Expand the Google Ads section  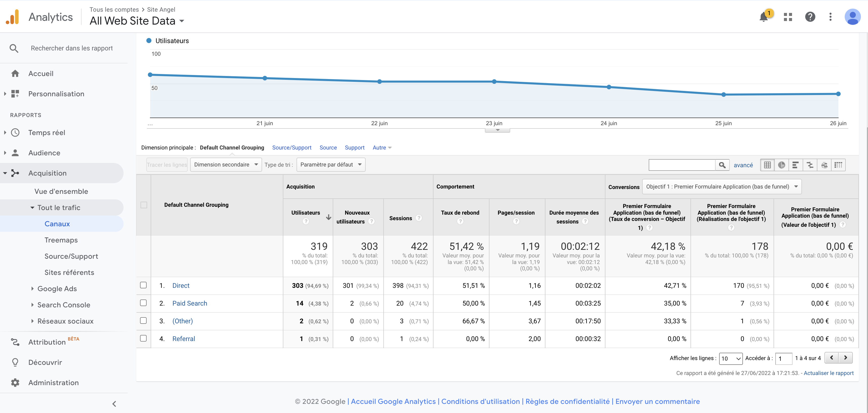click(57, 289)
